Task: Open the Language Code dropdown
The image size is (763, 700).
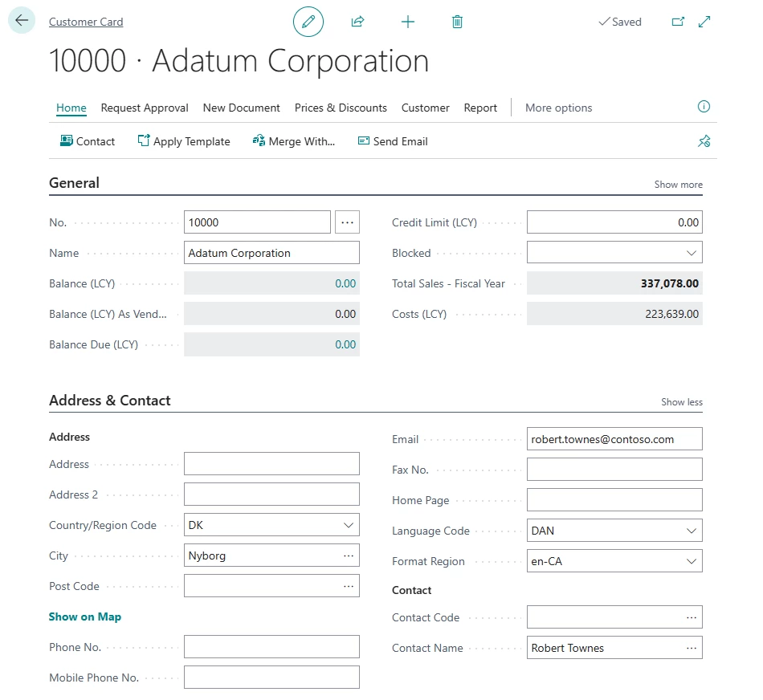Action: pos(692,530)
